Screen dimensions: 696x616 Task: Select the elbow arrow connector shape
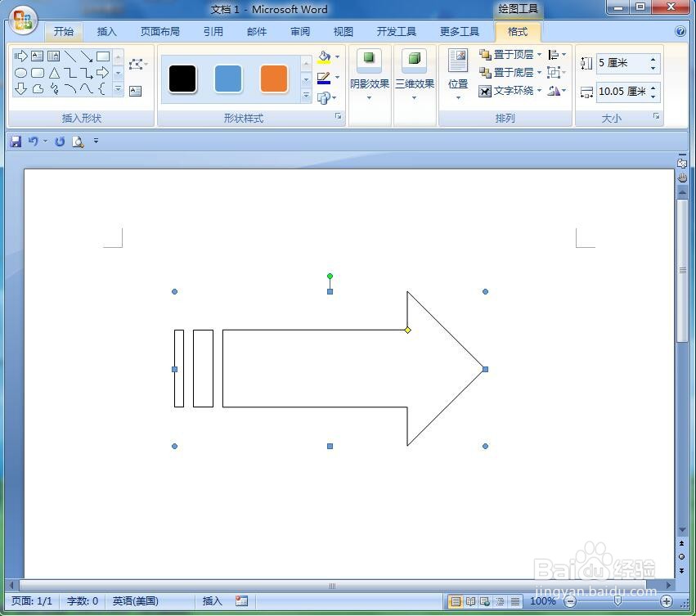(x=87, y=73)
